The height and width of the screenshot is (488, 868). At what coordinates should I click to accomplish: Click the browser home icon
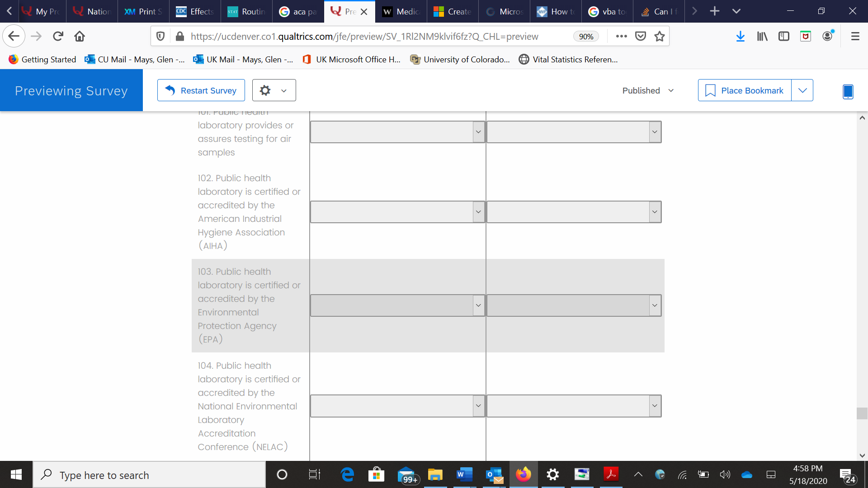pyautogui.click(x=80, y=37)
